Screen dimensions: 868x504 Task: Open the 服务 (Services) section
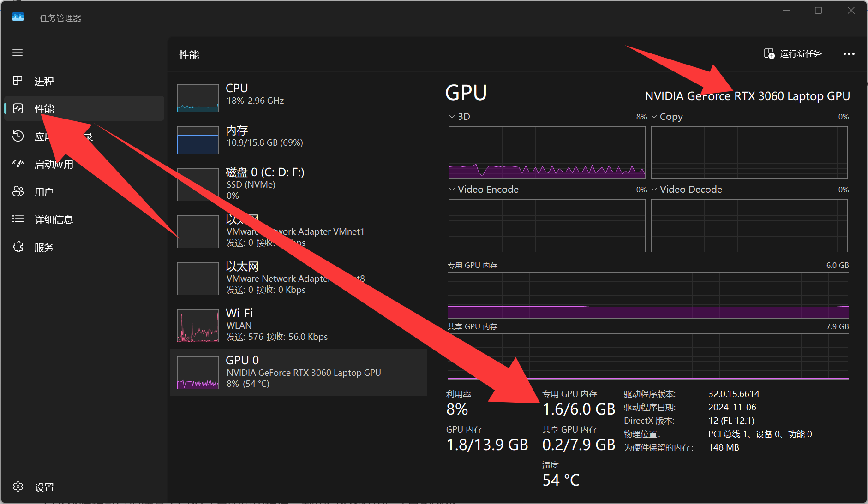pyautogui.click(x=18, y=247)
